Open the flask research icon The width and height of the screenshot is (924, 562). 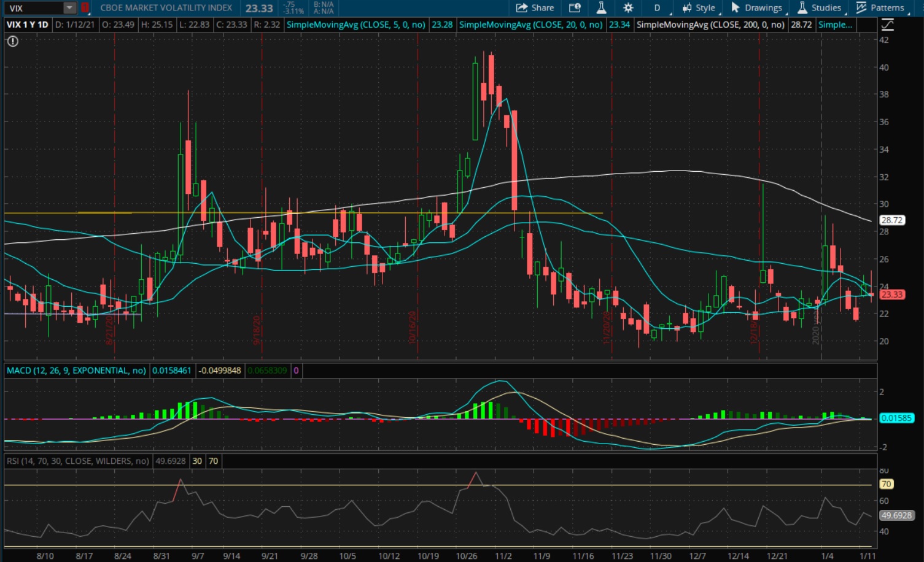coord(601,8)
